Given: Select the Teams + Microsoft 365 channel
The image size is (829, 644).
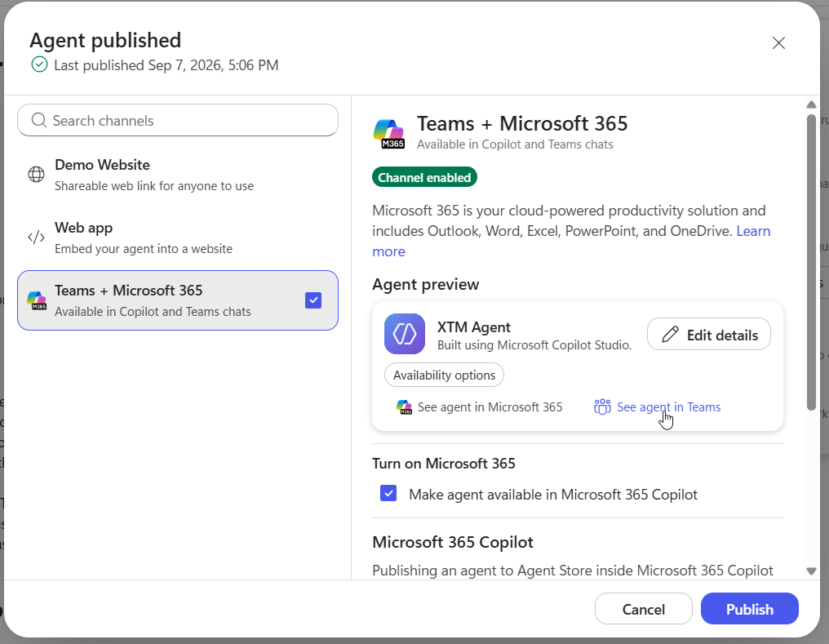Looking at the screenshot, I should coord(178,300).
